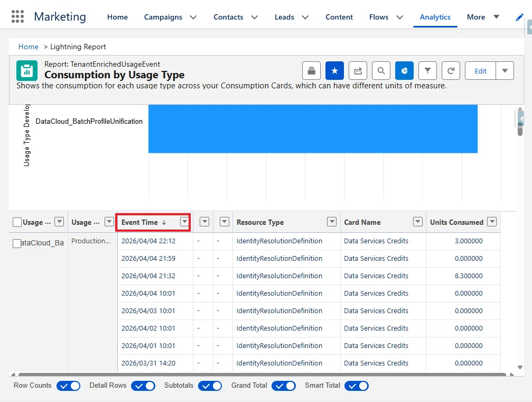532x402 pixels.
Task: Select the Analytics tab
Action: [x=435, y=17]
